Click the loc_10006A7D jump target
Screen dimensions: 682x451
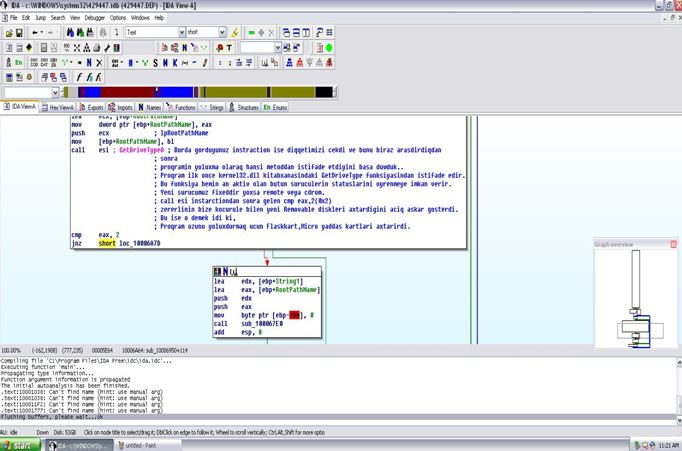[140, 243]
